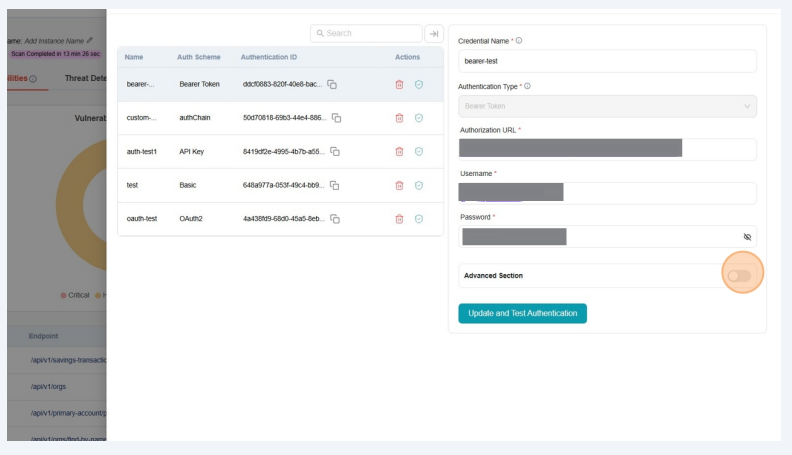The width and height of the screenshot is (792, 455).
Task: Switch to the Threat Detection tab
Action: [85, 78]
